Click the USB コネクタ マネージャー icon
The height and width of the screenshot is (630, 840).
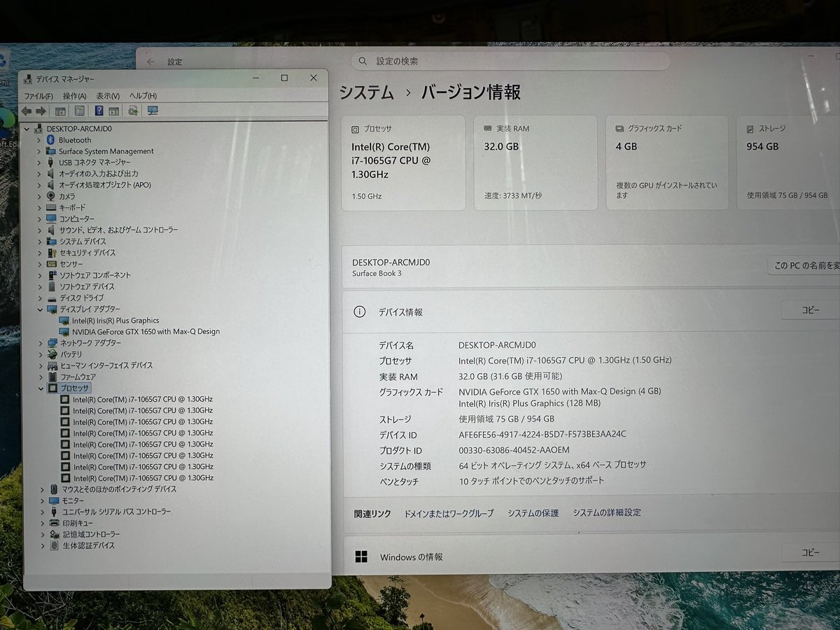50,162
